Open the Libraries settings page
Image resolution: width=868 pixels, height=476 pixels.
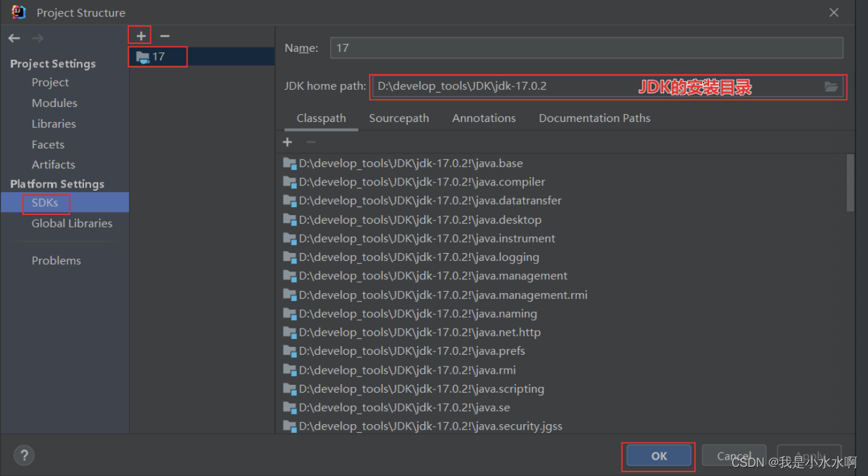pos(54,124)
